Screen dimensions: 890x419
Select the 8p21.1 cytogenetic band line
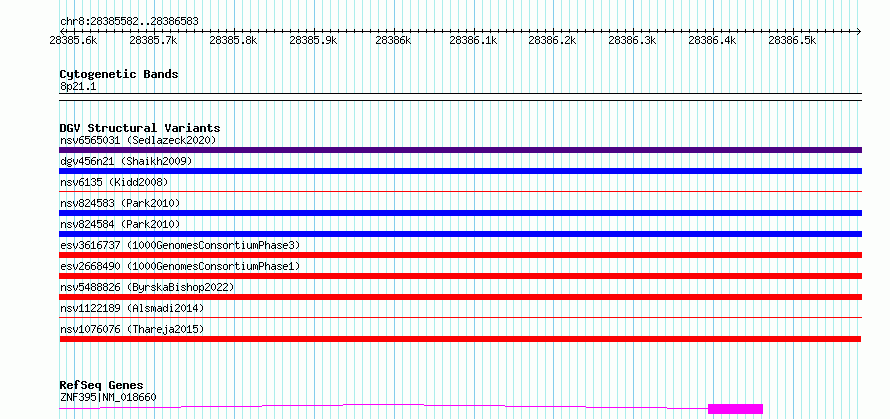(x=460, y=97)
